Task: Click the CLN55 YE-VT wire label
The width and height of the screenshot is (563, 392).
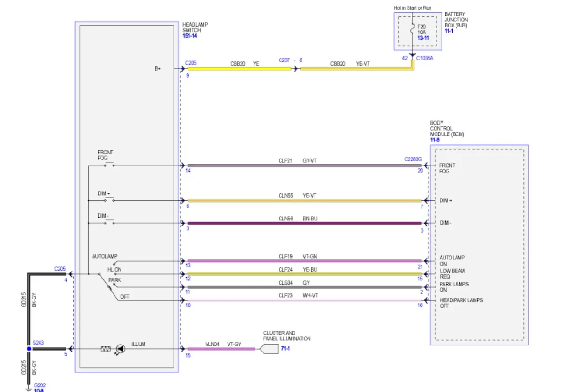Action: tap(297, 196)
